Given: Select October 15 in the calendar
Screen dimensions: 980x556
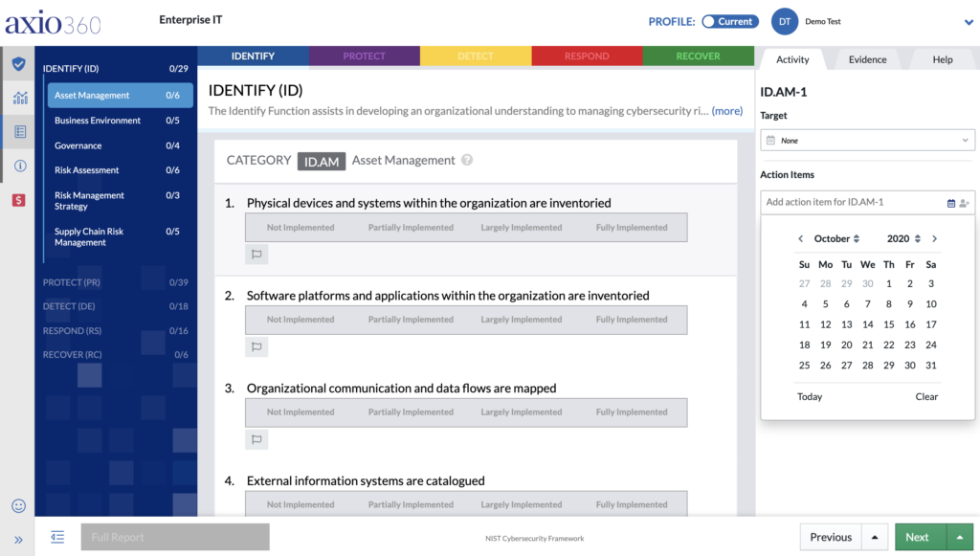Looking at the screenshot, I should [888, 324].
